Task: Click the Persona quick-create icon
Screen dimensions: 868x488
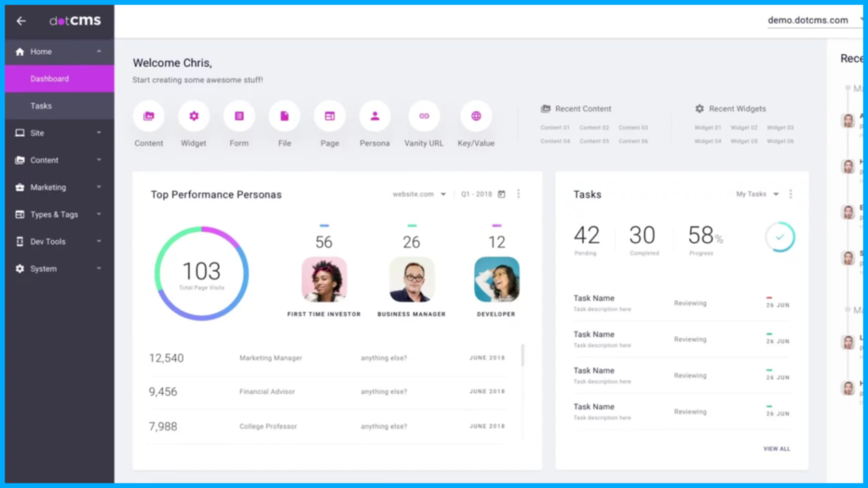Action: tap(375, 116)
